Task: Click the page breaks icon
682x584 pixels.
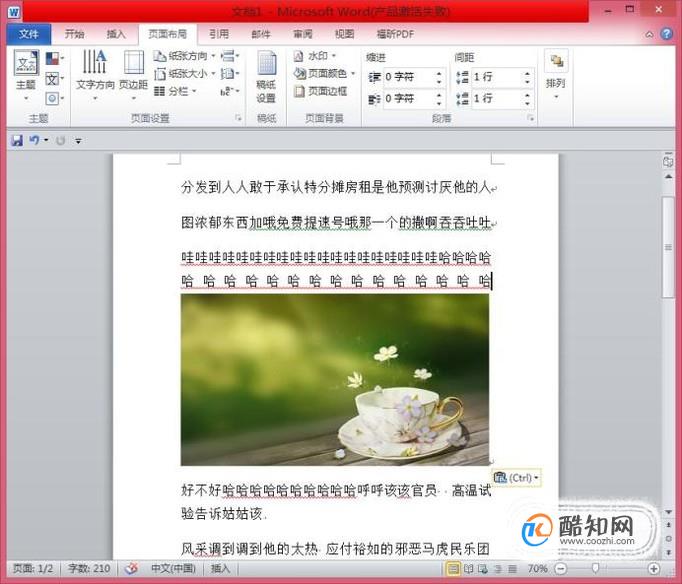Action: click(x=230, y=56)
